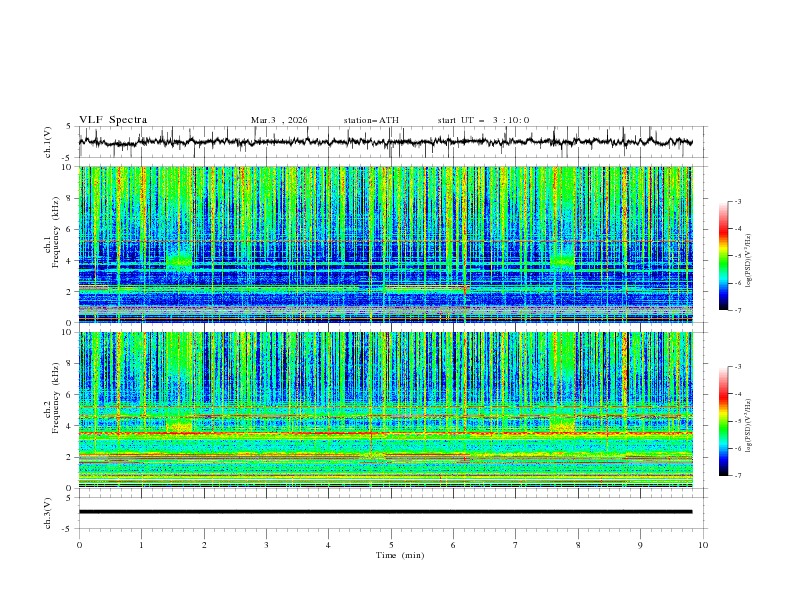The height and width of the screenshot is (612, 792).
Task: Click the time axis tick label "2"
Action: (x=204, y=545)
